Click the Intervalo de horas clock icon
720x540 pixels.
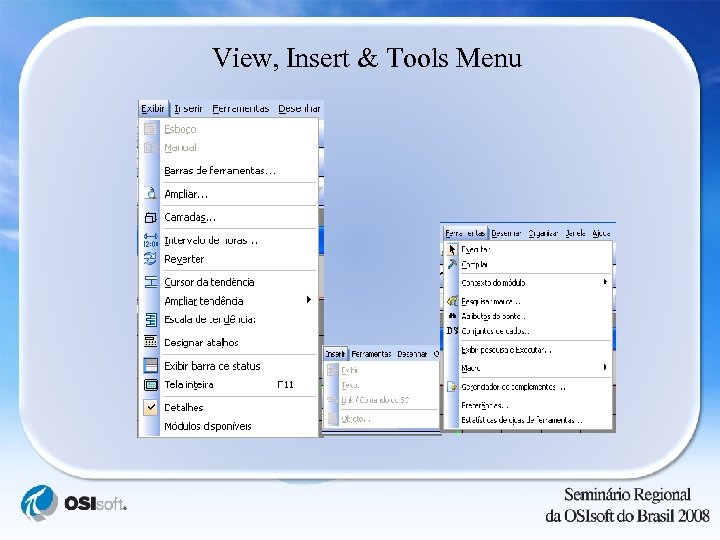[150, 241]
